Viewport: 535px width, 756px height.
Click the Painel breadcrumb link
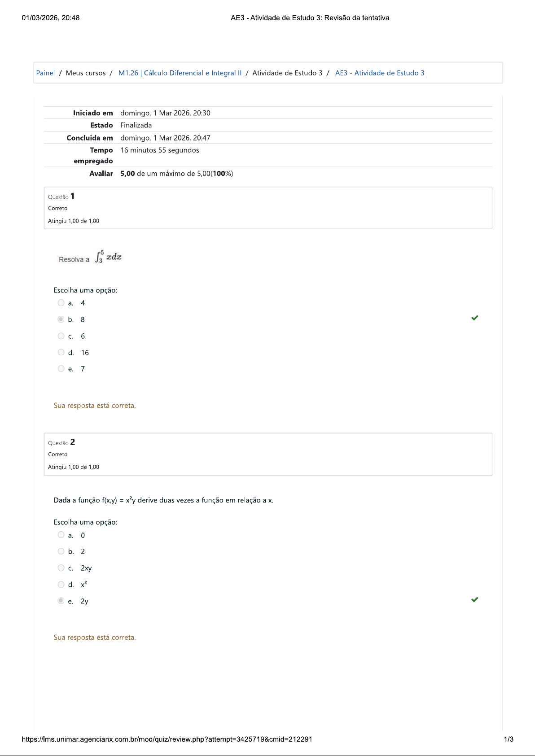pos(45,73)
